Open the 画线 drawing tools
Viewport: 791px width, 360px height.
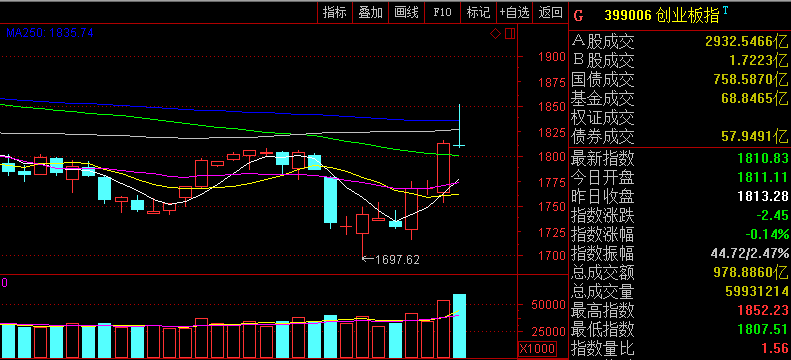(407, 13)
